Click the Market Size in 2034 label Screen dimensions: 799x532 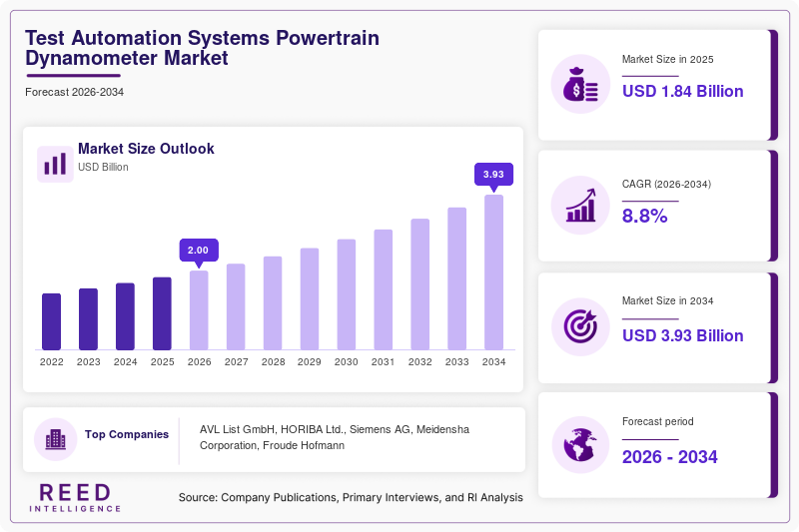click(x=667, y=300)
